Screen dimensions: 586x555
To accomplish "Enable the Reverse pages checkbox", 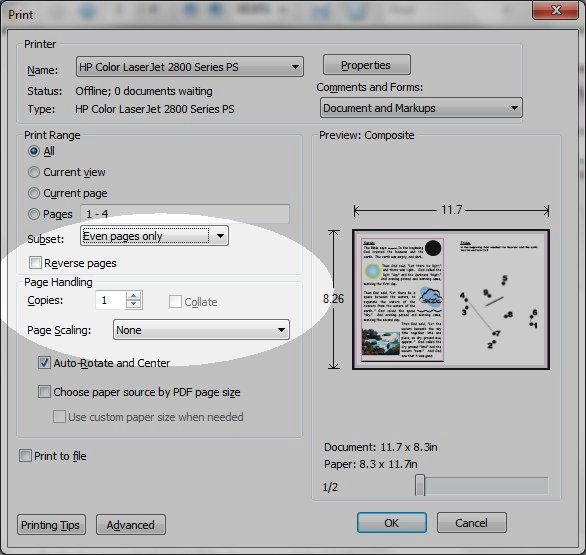I will coord(35,262).
